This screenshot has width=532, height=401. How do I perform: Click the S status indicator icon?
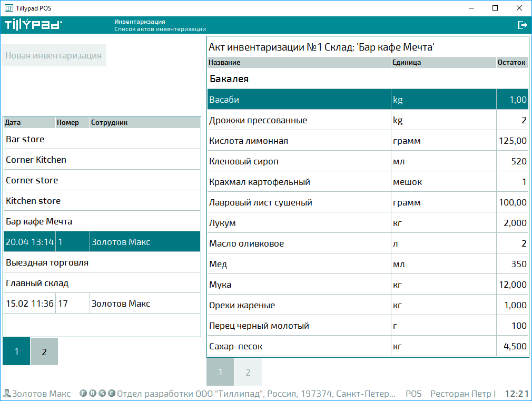click(x=102, y=393)
